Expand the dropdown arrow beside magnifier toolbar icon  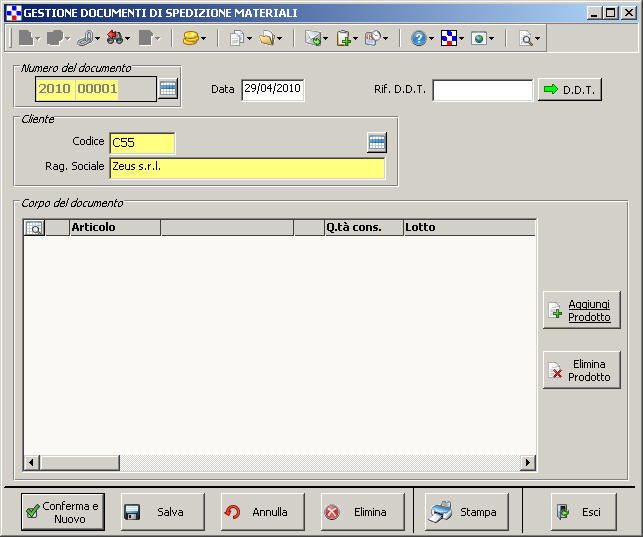pos(538,39)
